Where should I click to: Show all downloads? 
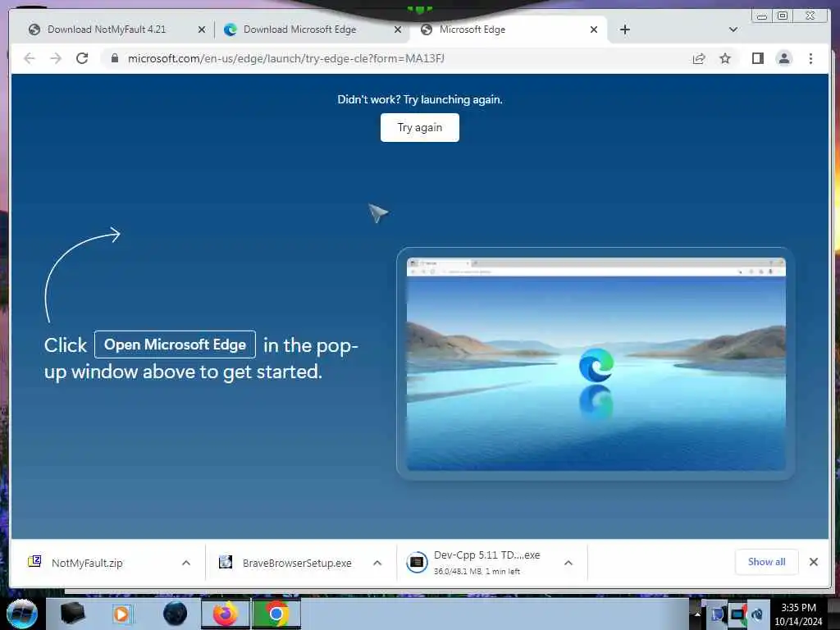[x=767, y=561]
